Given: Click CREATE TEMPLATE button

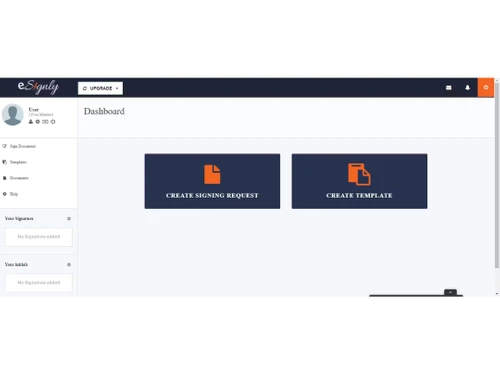Looking at the screenshot, I should pyautogui.click(x=359, y=181).
